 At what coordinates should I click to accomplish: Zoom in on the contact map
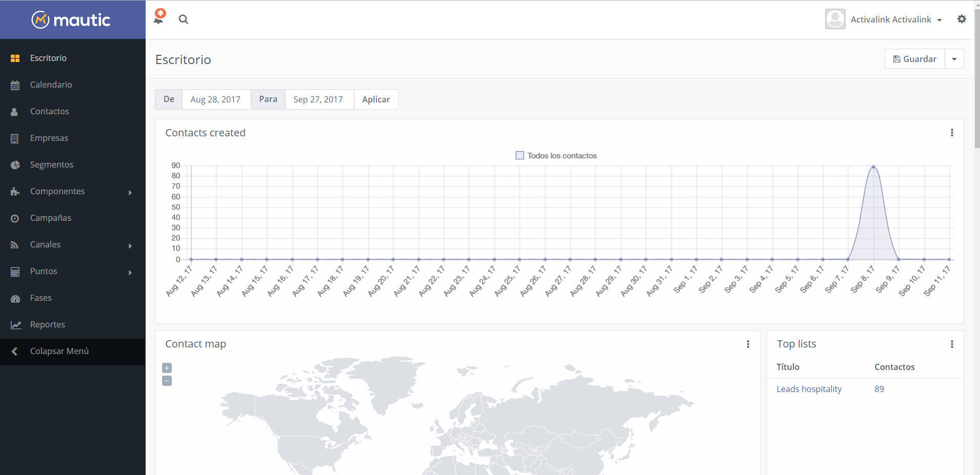click(167, 368)
